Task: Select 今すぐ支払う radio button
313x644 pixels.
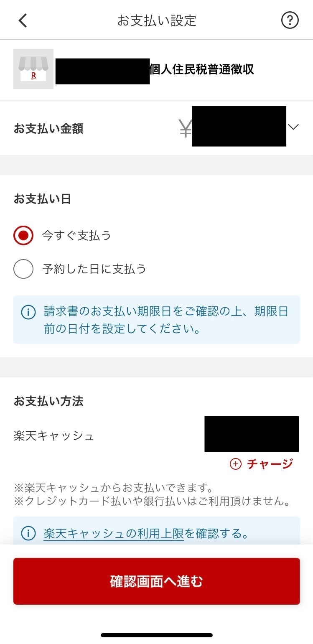Action: pyautogui.click(x=23, y=236)
